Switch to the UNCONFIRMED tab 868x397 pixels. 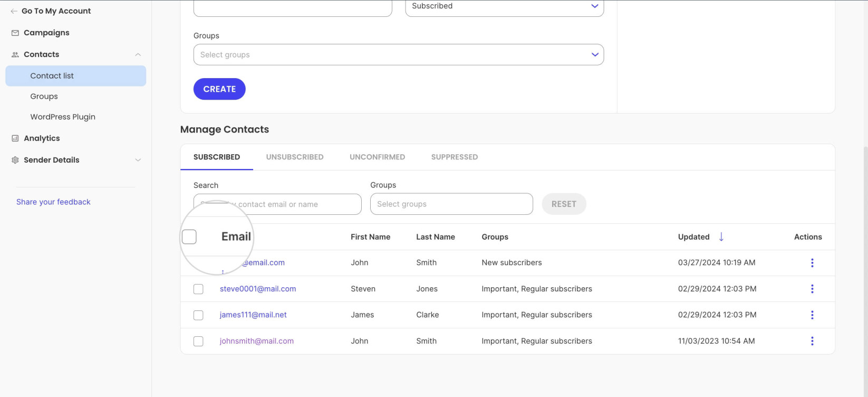click(378, 157)
